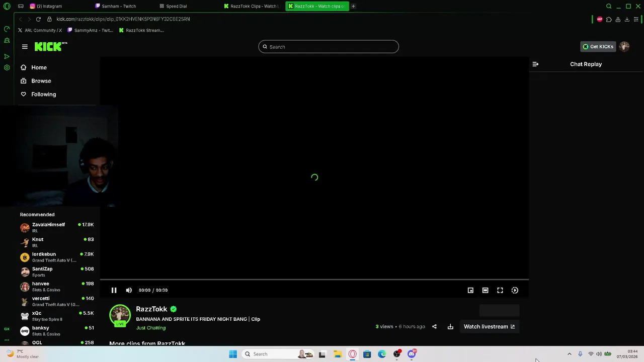Viewport: 644px width, 362px height.
Task: Reload the page
Action: [x=38, y=19]
